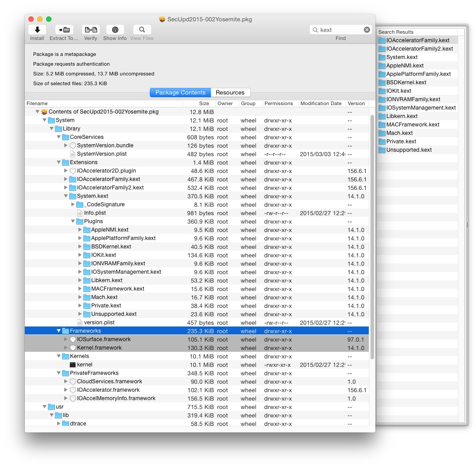Collapse the CoreServices folder
The width and height of the screenshot is (476, 468).
point(59,137)
